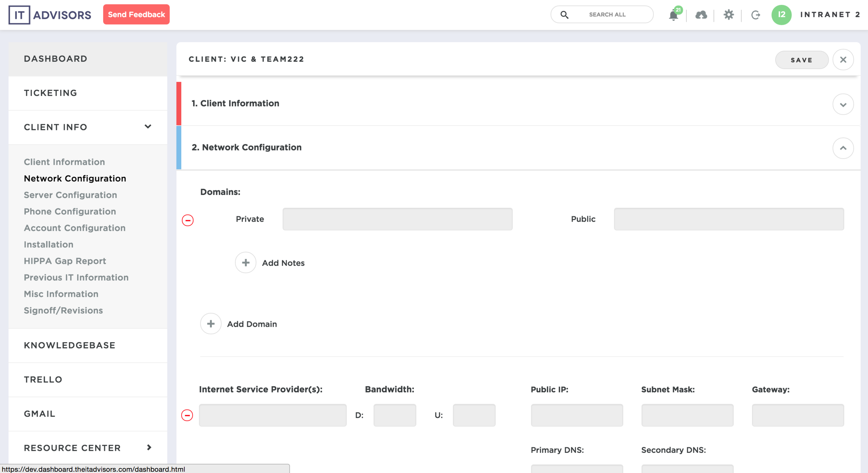
Task: Go to Server Configuration
Action: [70, 195]
